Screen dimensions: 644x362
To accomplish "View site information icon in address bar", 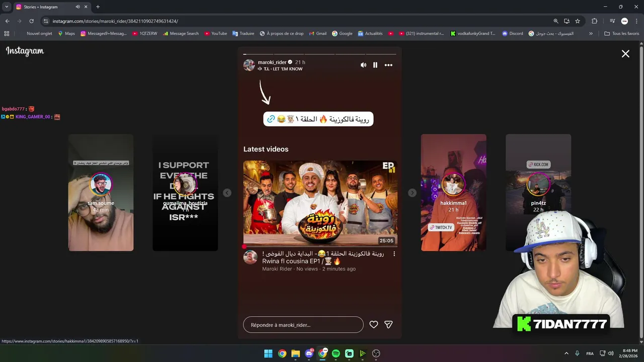I will [46, 21].
